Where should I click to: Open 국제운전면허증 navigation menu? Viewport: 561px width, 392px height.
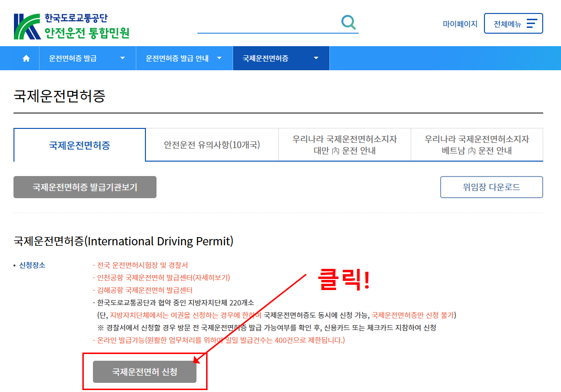pyautogui.click(x=281, y=58)
